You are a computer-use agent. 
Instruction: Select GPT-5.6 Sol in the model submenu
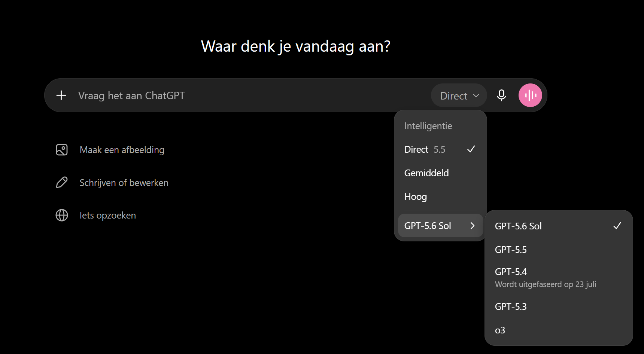coord(558,226)
